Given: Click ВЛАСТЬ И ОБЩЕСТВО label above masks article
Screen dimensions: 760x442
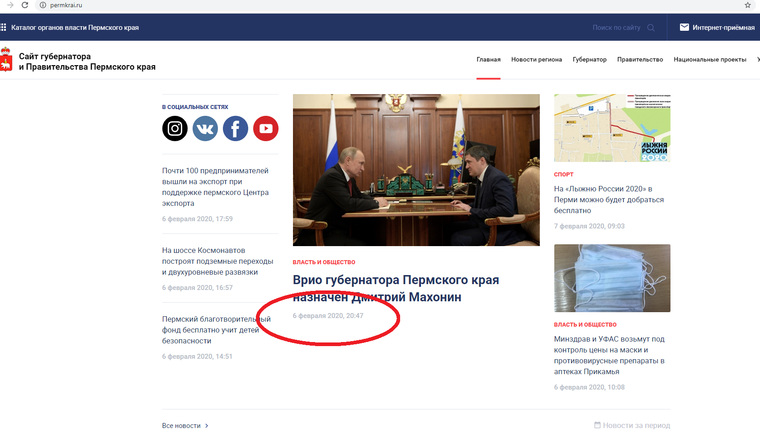Looking at the screenshot, I should tap(585, 325).
